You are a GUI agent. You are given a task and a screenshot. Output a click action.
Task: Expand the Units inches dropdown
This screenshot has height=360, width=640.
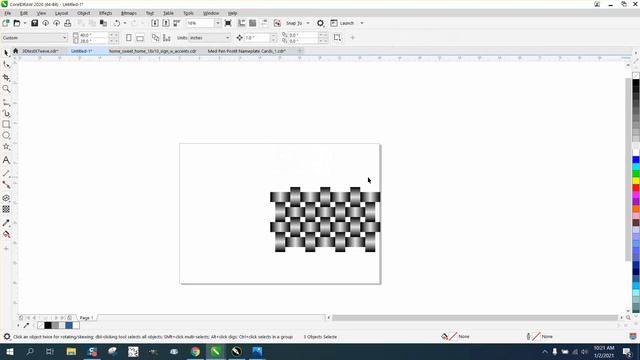pos(210,38)
